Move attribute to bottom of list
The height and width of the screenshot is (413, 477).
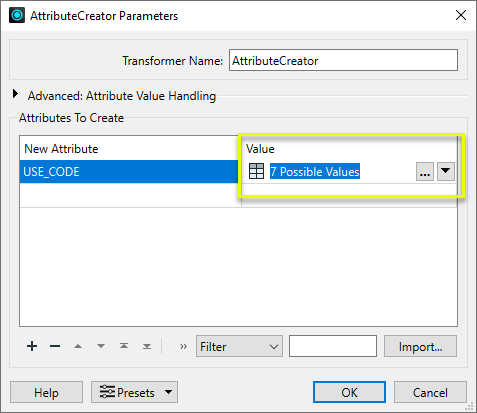click(147, 346)
